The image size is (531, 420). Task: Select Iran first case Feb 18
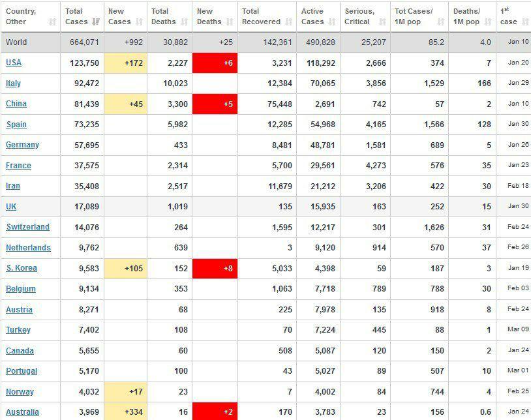(x=518, y=186)
